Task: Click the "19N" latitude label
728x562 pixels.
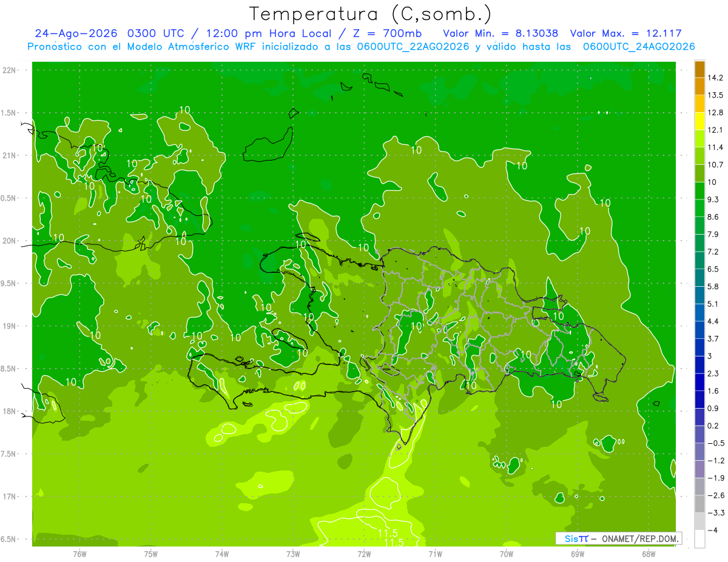Action: pos(10,326)
